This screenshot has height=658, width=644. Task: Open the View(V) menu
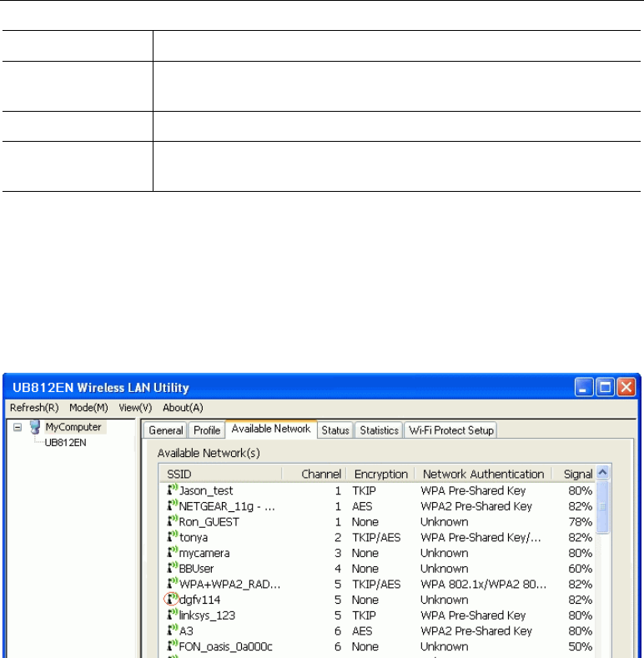coord(135,408)
